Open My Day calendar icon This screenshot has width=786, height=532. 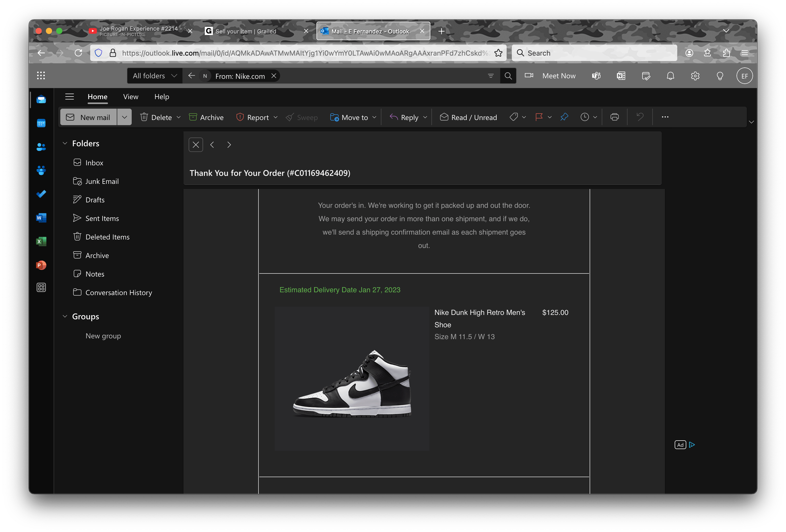click(x=646, y=76)
